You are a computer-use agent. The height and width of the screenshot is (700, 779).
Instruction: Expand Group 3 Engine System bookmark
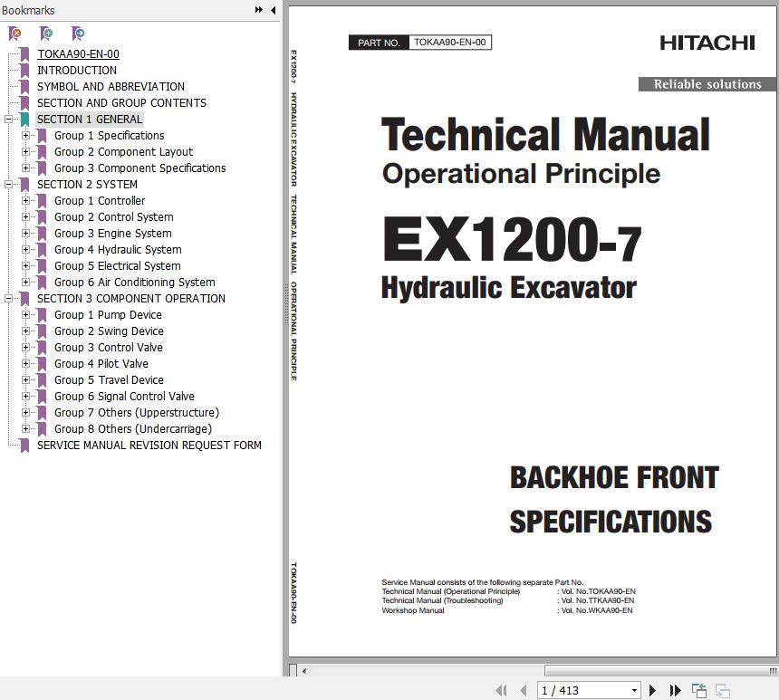pos(26,234)
